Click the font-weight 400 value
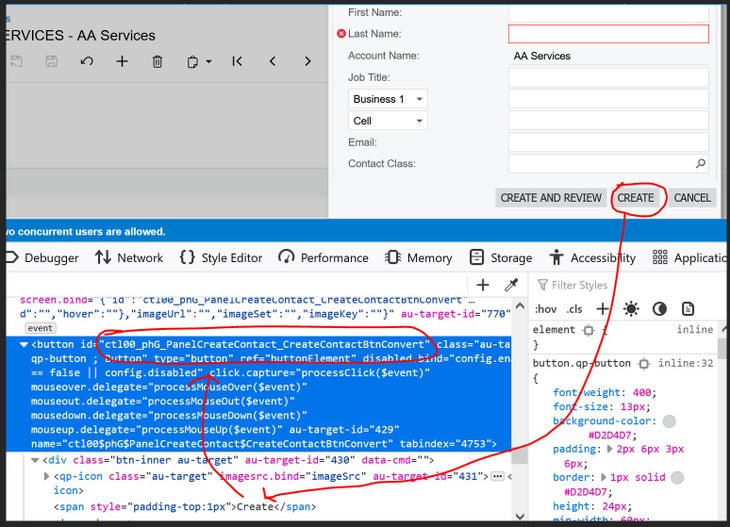Viewport: 730px width, 527px height. (x=642, y=392)
